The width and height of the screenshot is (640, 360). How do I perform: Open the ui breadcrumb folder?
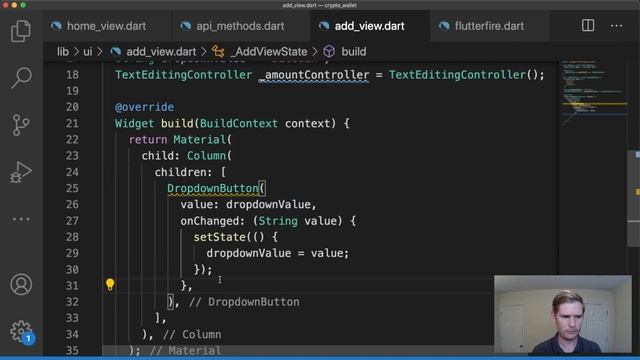(87, 52)
